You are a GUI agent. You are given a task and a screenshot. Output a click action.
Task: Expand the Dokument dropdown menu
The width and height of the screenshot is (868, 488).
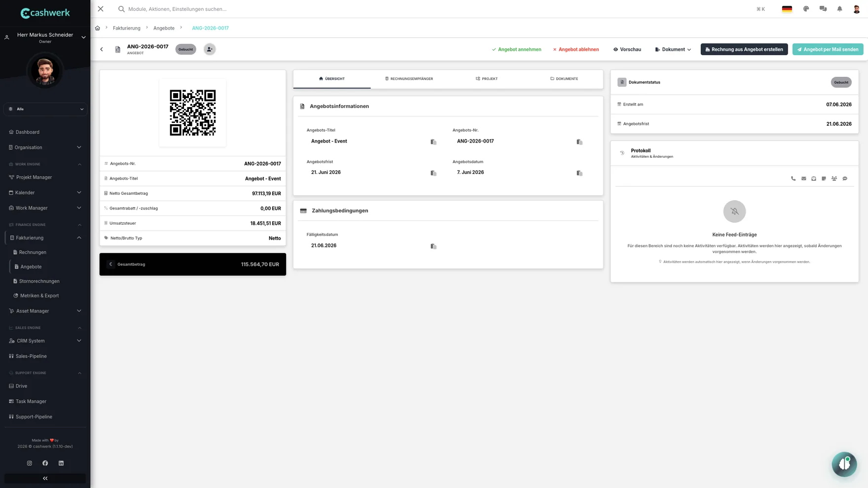point(673,49)
